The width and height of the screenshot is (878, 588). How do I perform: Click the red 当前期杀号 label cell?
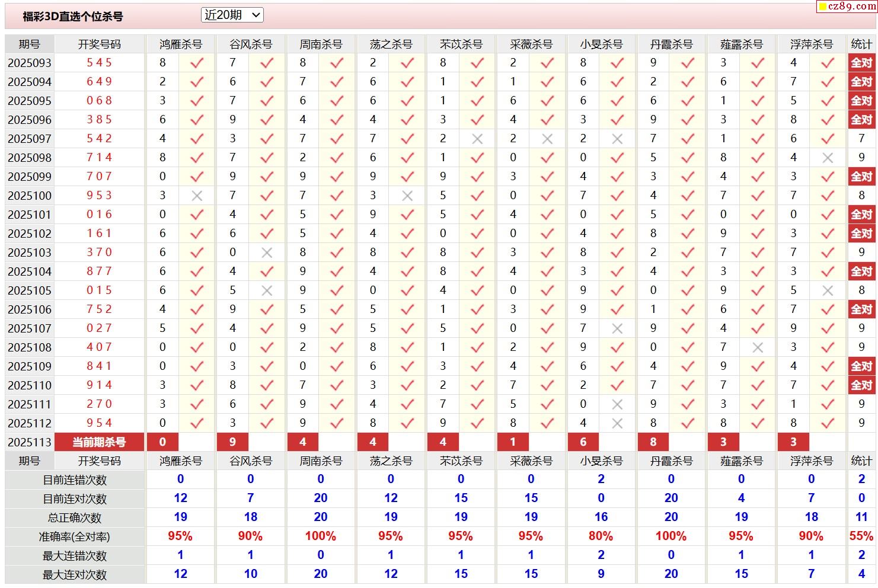99,442
